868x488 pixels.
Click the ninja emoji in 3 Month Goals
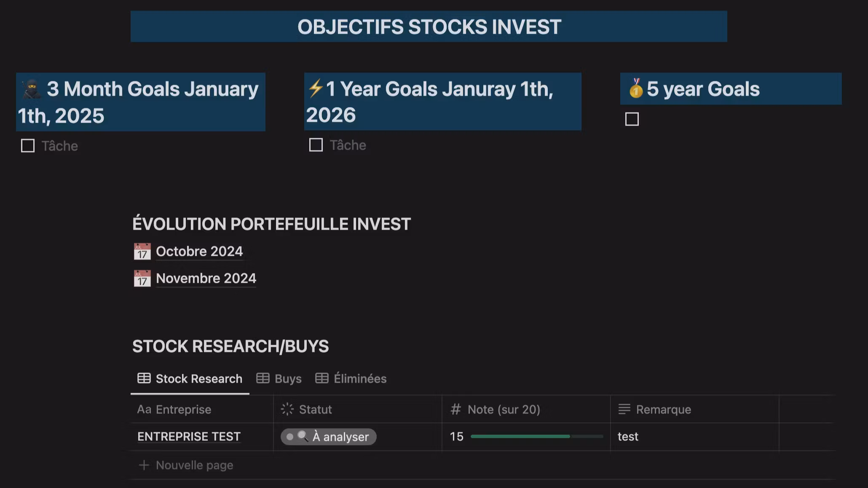pyautogui.click(x=32, y=89)
